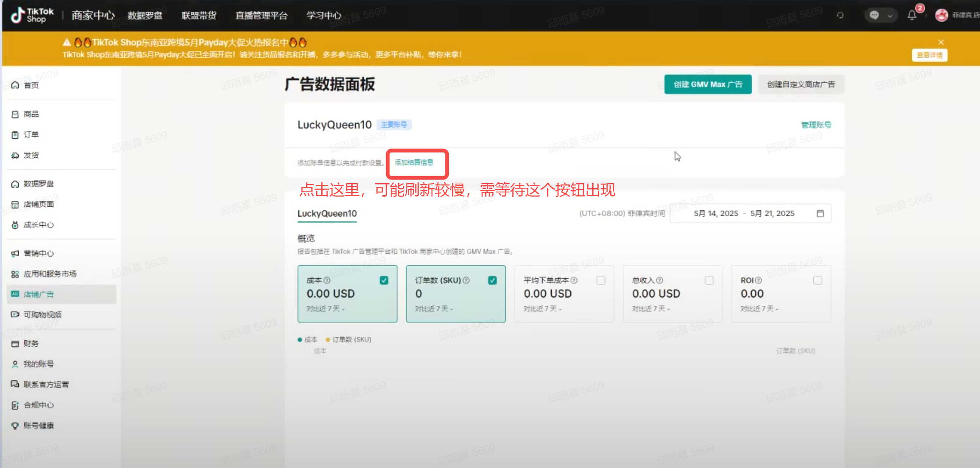Click the refresh icon in top bar
The image size is (980, 468).
(840, 15)
